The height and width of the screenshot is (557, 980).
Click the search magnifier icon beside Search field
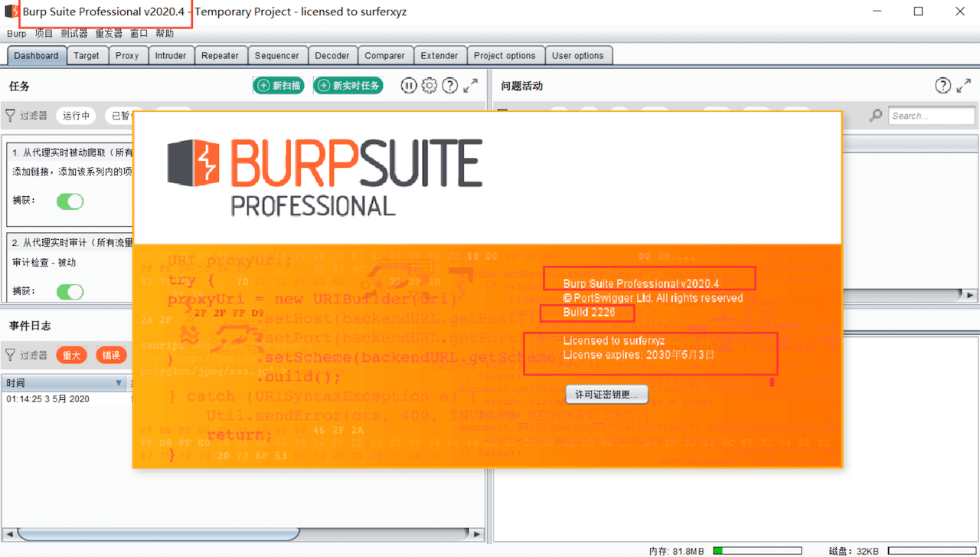876,116
